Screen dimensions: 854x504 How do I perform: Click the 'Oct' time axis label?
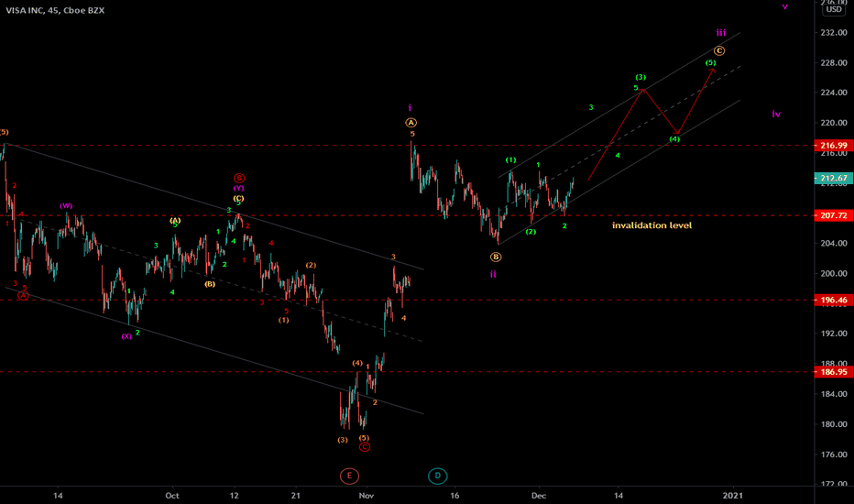(x=172, y=495)
